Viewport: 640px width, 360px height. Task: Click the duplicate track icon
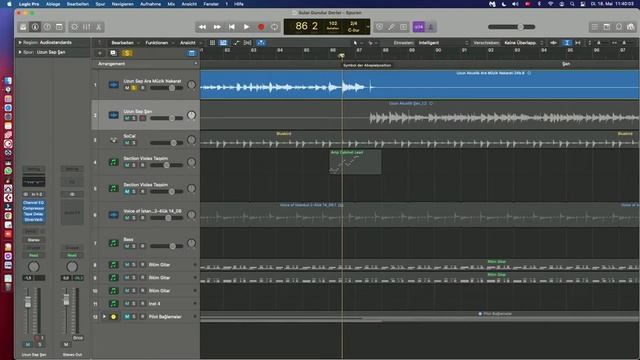pos(113,53)
